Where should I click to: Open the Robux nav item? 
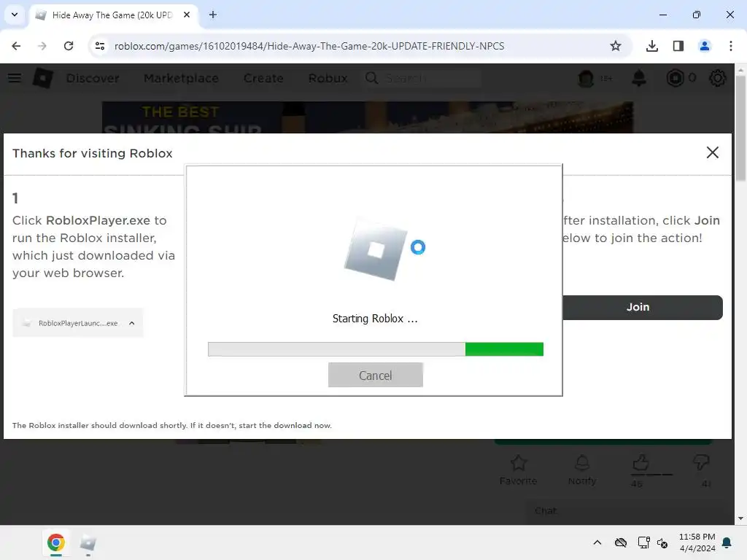328,78
